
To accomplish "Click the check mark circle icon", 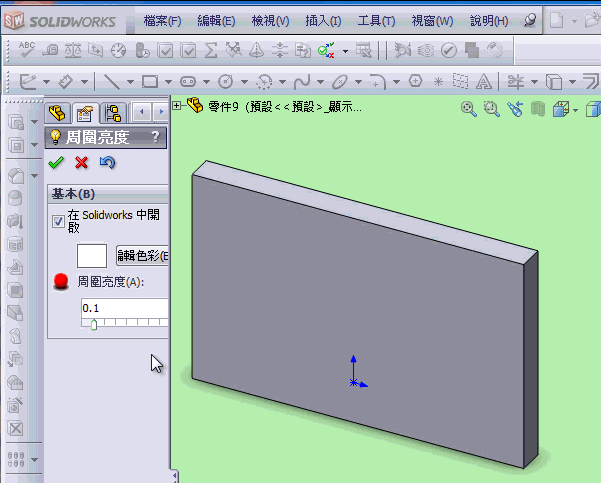I will tap(449, 50).
